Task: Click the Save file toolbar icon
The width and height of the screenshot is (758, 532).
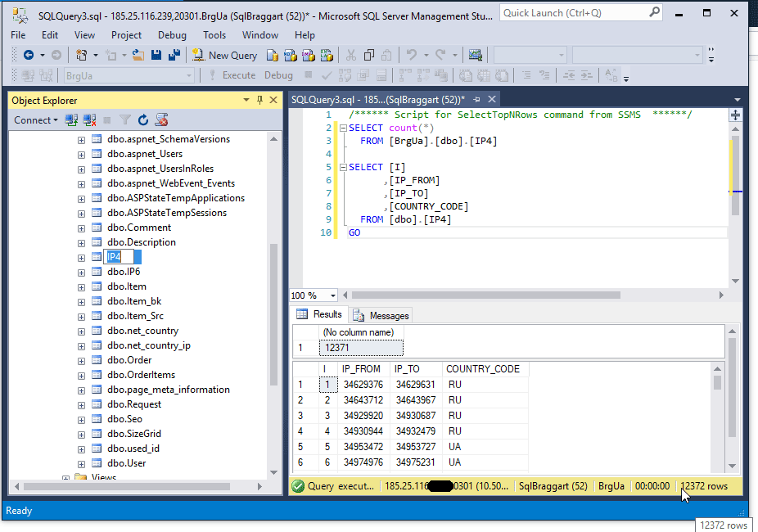Action: coord(156,55)
